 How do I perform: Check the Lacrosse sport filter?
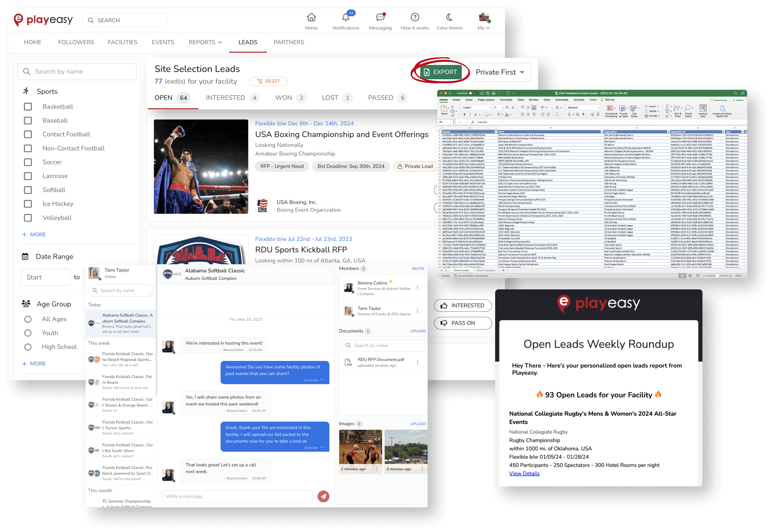pyautogui.click(x=28, y=176)
